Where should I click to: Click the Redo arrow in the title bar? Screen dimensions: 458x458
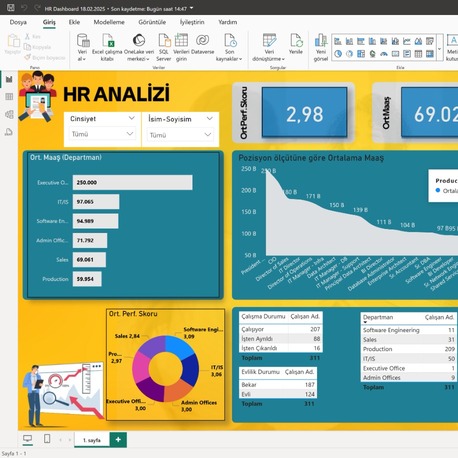point(37,8)
